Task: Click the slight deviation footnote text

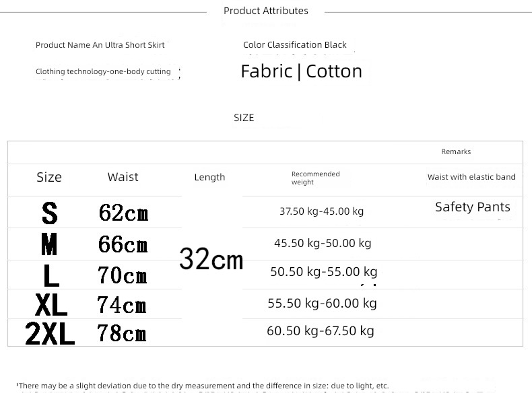Action: coord(203,386)
